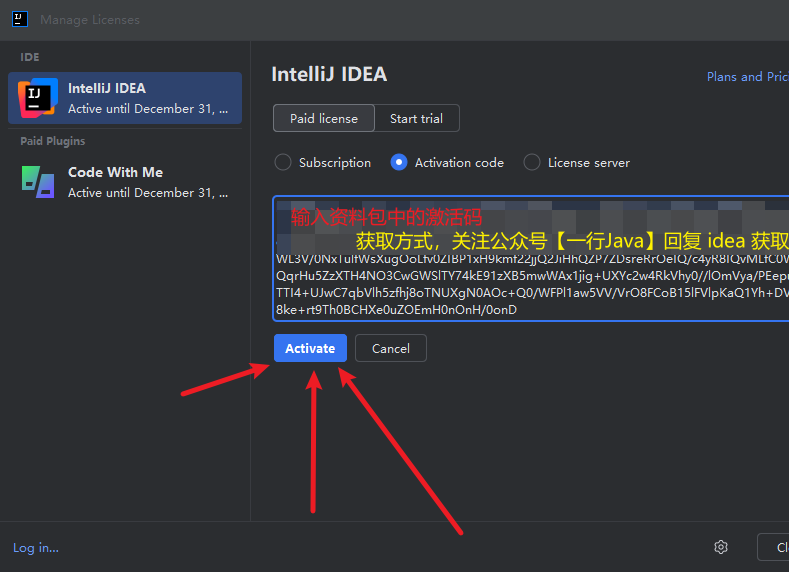This screenshot has height=572, width=789.
Task: Click inside the activation code text area
Action: click(531, 258)
